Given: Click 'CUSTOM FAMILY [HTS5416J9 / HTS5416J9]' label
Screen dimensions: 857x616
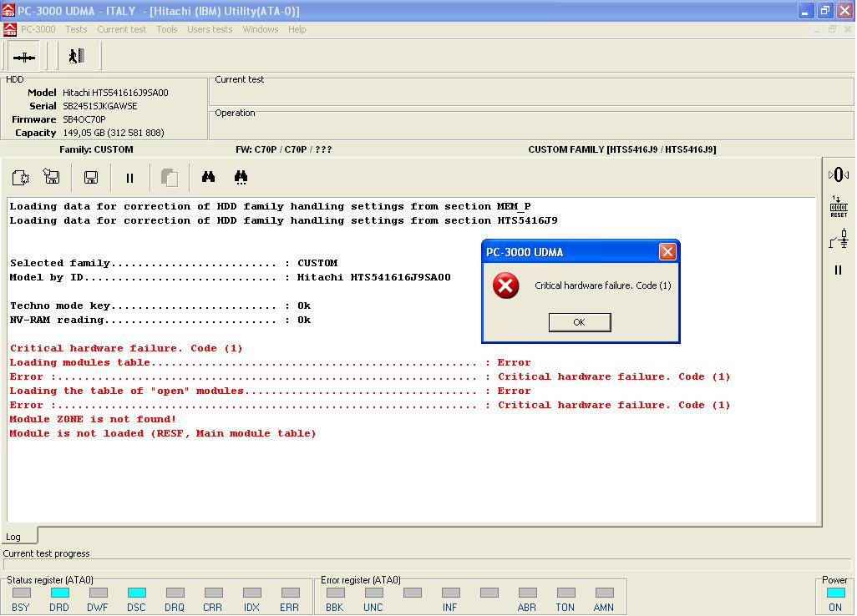Looking at the screenshot, I should (x=622, y=149).
